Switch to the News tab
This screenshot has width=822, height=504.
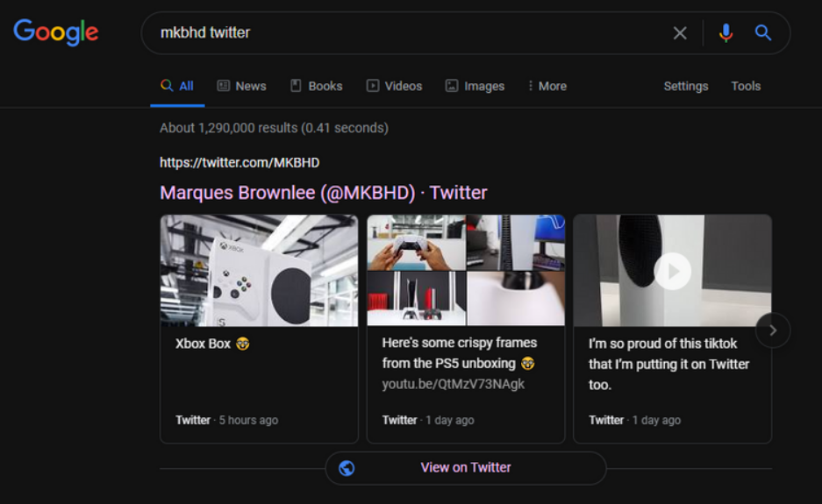[241, 86]
